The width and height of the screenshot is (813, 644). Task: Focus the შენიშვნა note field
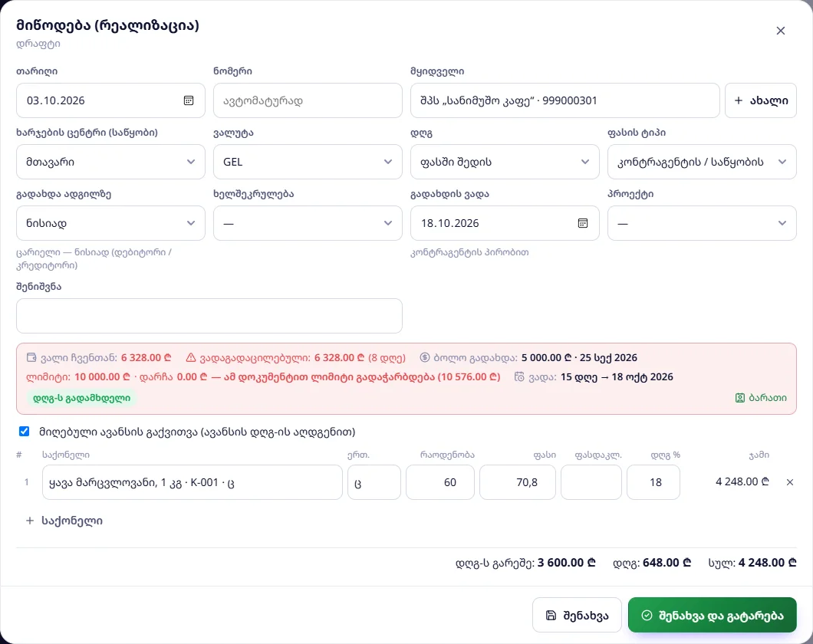(209, 316)
